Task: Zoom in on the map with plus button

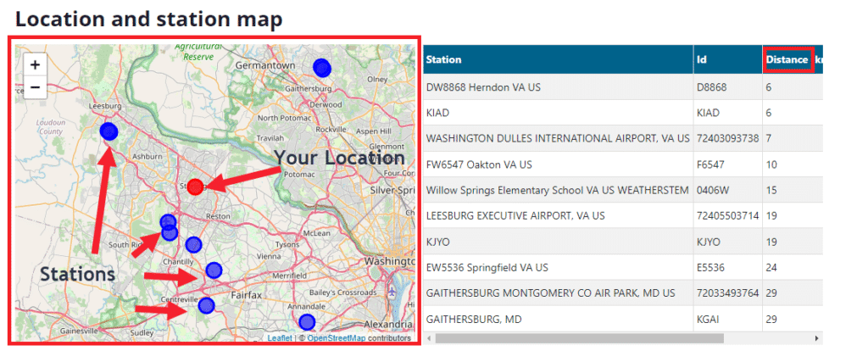Action: [x=35, y=64]
